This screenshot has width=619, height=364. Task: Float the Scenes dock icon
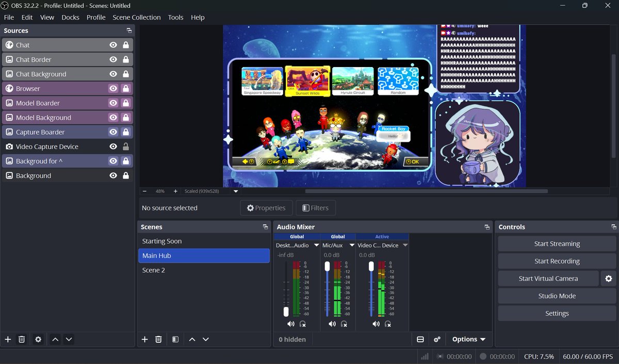(x=265, y=227)
